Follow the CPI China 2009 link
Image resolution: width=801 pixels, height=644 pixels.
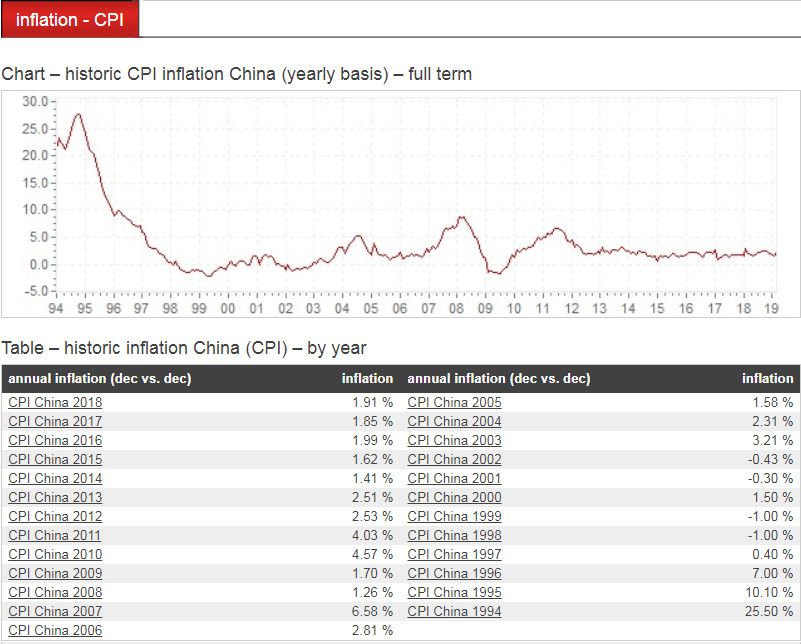click(x=55, y=574)
